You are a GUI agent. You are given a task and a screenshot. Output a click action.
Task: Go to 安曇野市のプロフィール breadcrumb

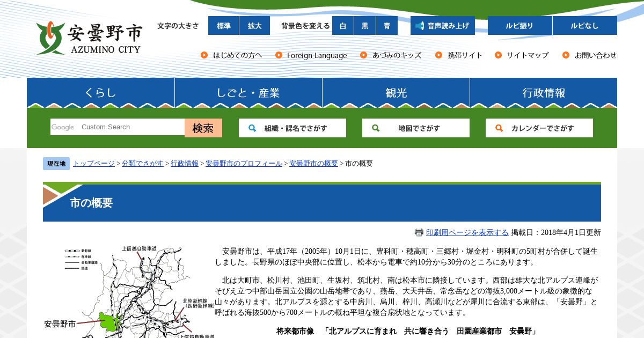tap(244, 164)
